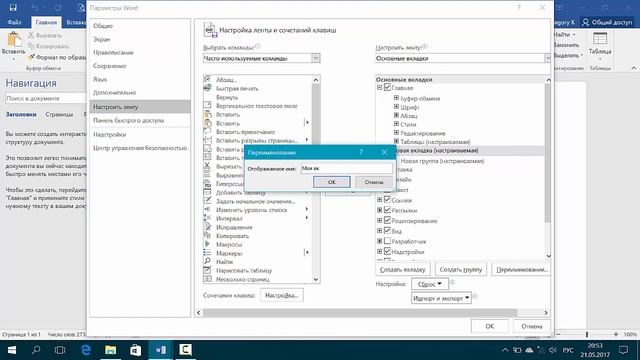The image size is (640, 360).
Task: Click the Вставить примечание command icon
Action: coord(207,131)
